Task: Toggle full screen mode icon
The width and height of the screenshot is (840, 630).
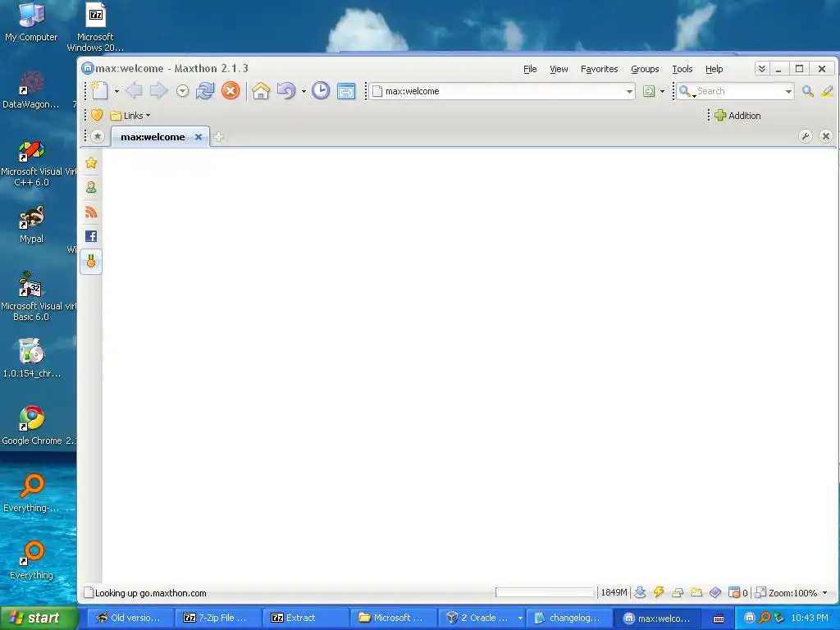Action: pos(346,91)
